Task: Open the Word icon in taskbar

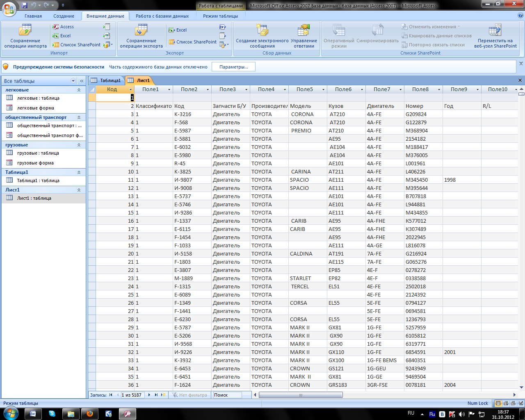Action: pyautogui.click(x=33, y=414)
